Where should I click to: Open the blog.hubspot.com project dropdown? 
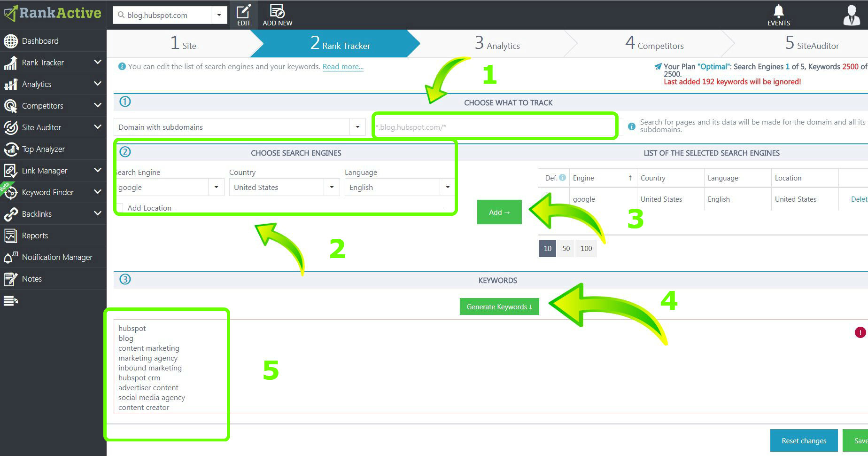point(219,15)
